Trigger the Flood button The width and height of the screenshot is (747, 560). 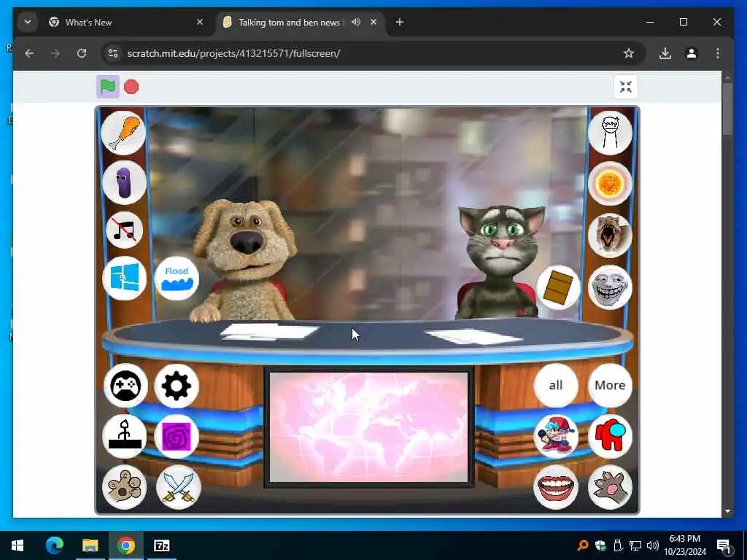[x=177, y=278]
